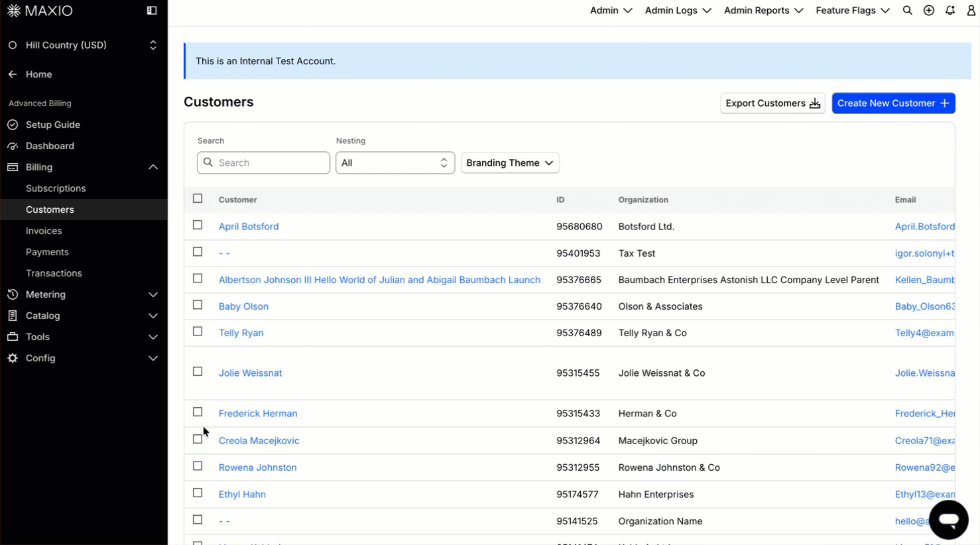This screenshot has width=980, height=545.
Task: Open the Nesting All dropdown
Action: coord(395,163)
